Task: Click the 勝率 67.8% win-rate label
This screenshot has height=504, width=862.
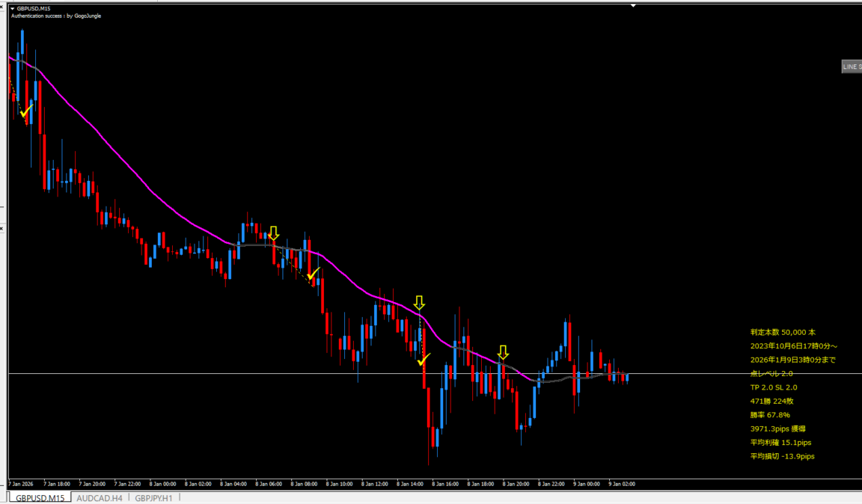Action: pyautogui.click(x=770, y=414)
